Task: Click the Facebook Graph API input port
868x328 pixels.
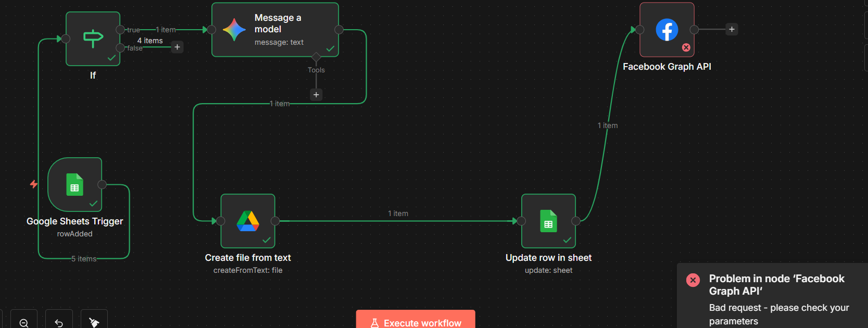Action: click(x=640, y=30)
